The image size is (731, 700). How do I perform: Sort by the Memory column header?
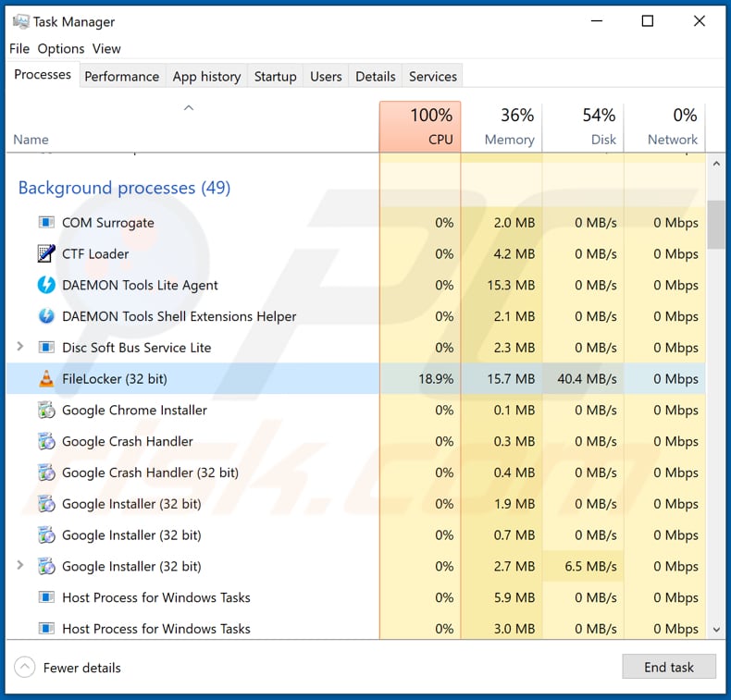(502, 126)
